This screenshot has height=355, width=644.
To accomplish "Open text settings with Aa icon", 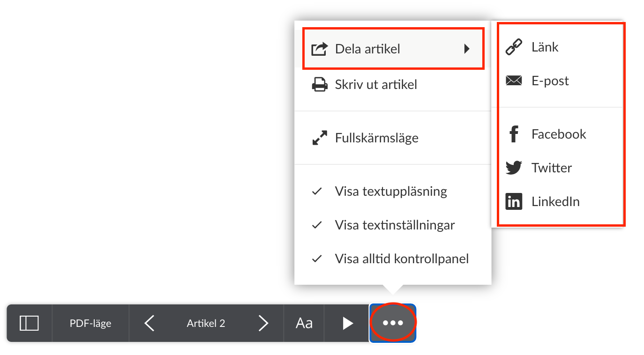I will 304,323.
